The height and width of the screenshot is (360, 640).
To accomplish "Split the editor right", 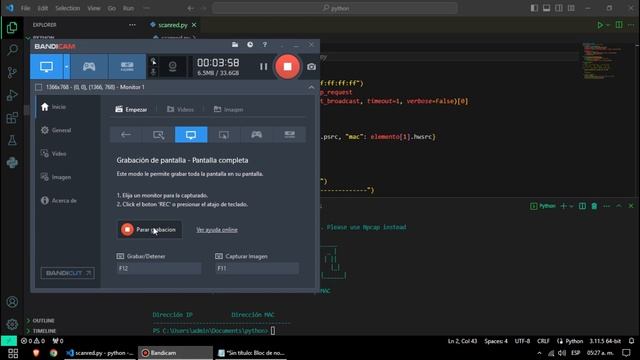I will pyautogui.click(x=619, y=25).
